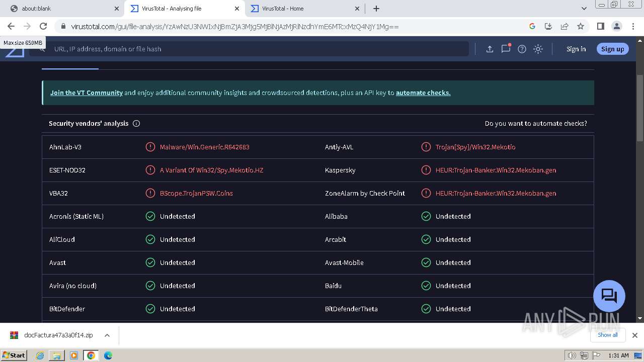
Task: Select BScope.TrojanPSW.Coins detection text
Action: [196, 193]
